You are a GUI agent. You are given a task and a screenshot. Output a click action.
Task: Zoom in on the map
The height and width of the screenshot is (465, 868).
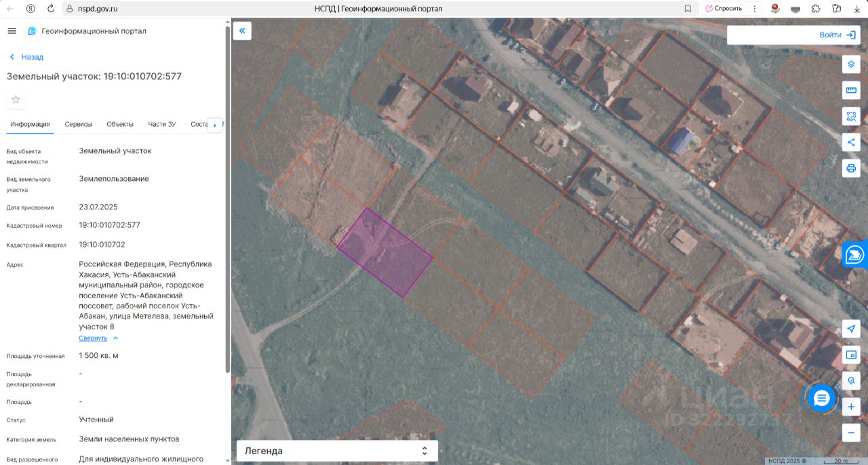coord(852,407)
